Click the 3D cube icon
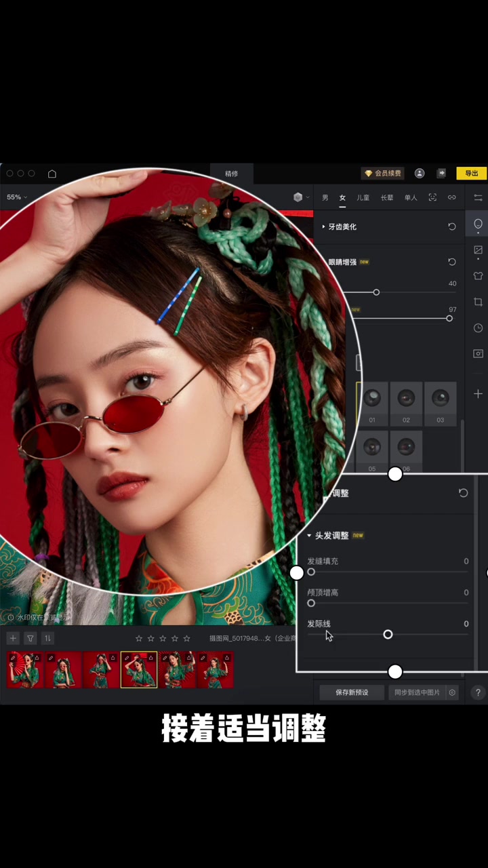The width and height of the screenshot is (488, 868). coord(298,197)
